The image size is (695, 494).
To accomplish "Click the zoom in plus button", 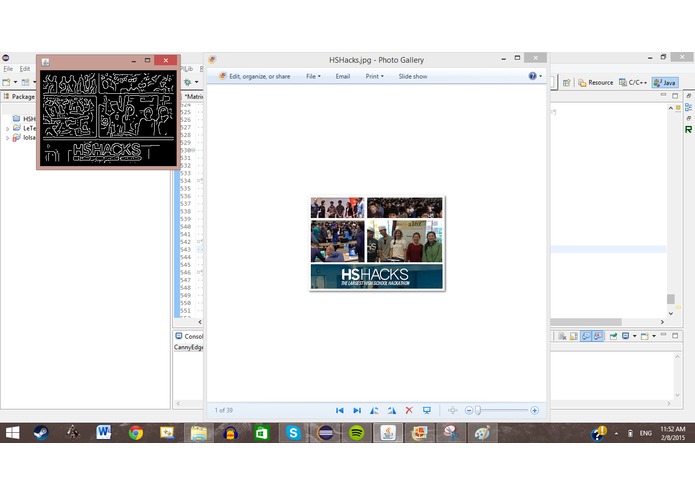I will [535, 411].
